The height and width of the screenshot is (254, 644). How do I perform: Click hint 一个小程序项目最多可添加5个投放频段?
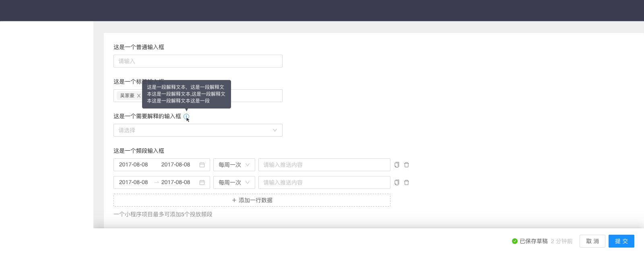point(163,214)
